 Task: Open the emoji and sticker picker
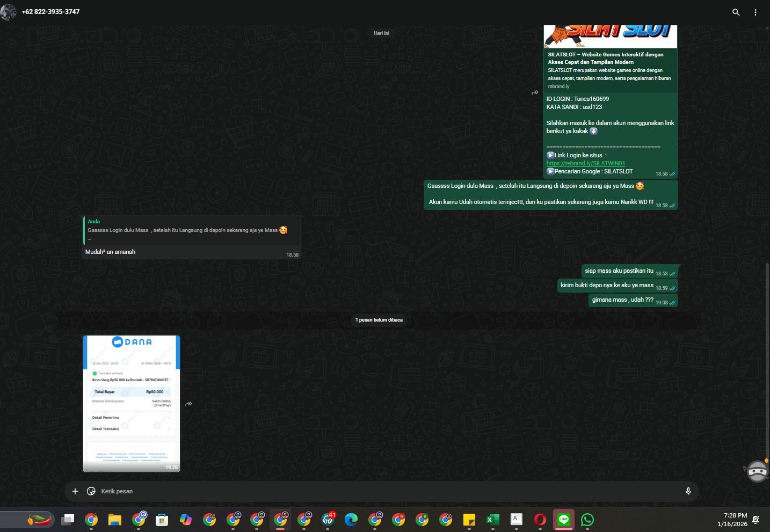(91, 491)
